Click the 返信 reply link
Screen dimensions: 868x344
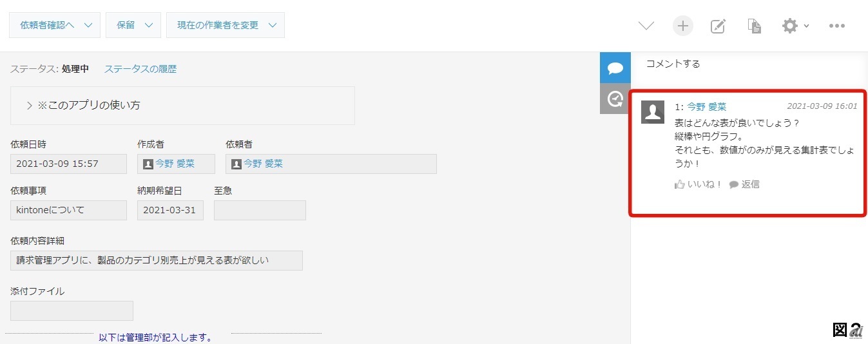pos(744,184)
